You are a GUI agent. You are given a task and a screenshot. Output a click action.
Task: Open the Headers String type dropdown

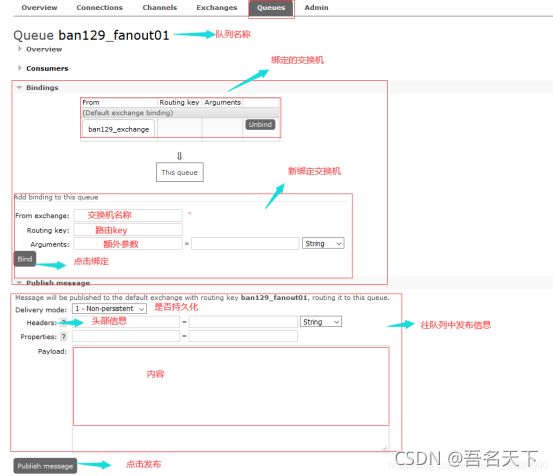pos(321,322)
